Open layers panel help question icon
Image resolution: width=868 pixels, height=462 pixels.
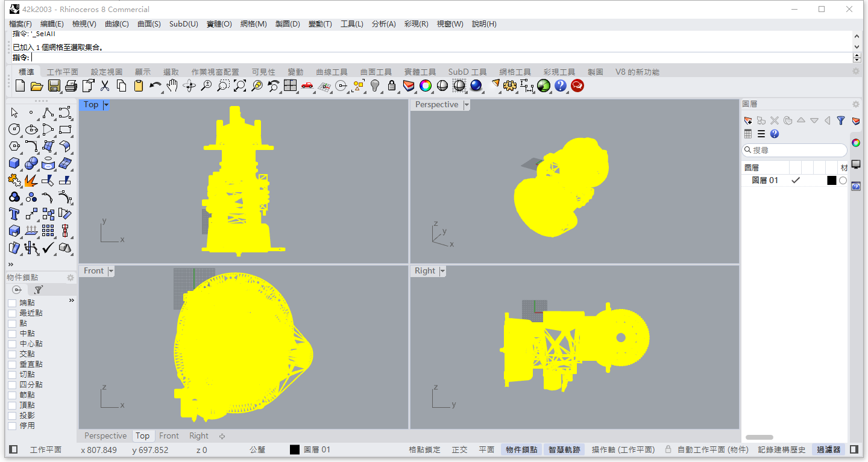[x=775, y=134]
